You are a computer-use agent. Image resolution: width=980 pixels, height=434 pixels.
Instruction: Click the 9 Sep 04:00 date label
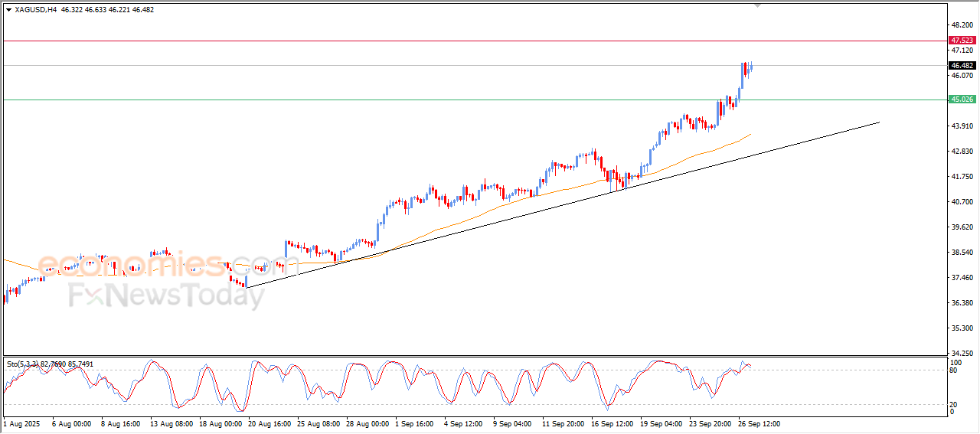[x=514, y=423]
